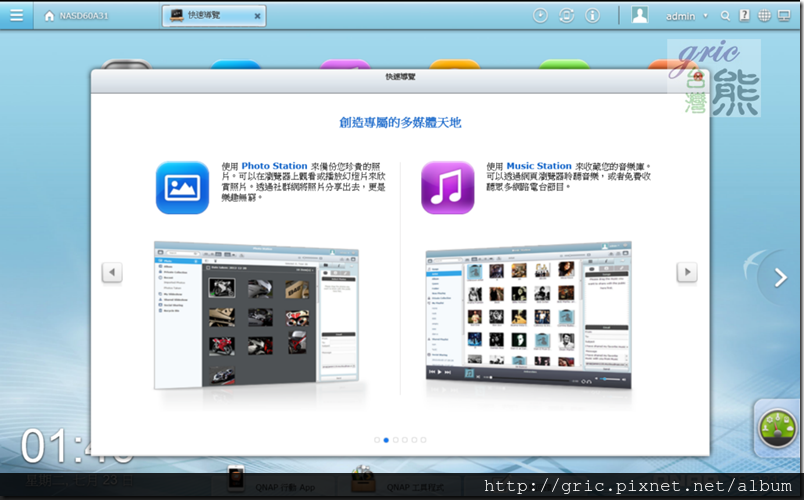Open the main hamburger menu
Viewport: 804px width, 500px height.
point(16,15)
